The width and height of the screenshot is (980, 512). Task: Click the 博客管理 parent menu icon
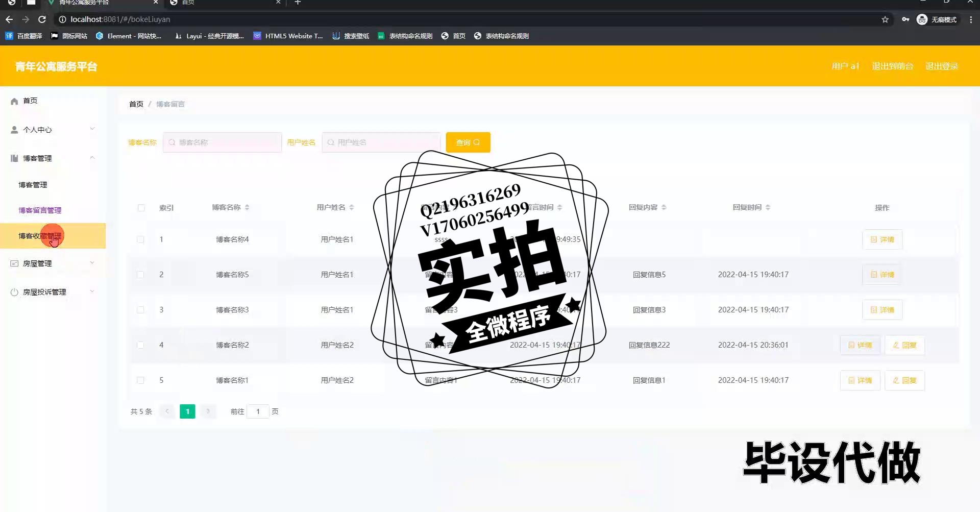coord(14,158)
